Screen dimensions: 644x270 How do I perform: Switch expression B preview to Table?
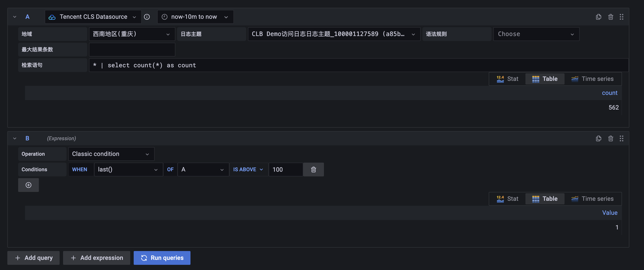pos(545,199)
